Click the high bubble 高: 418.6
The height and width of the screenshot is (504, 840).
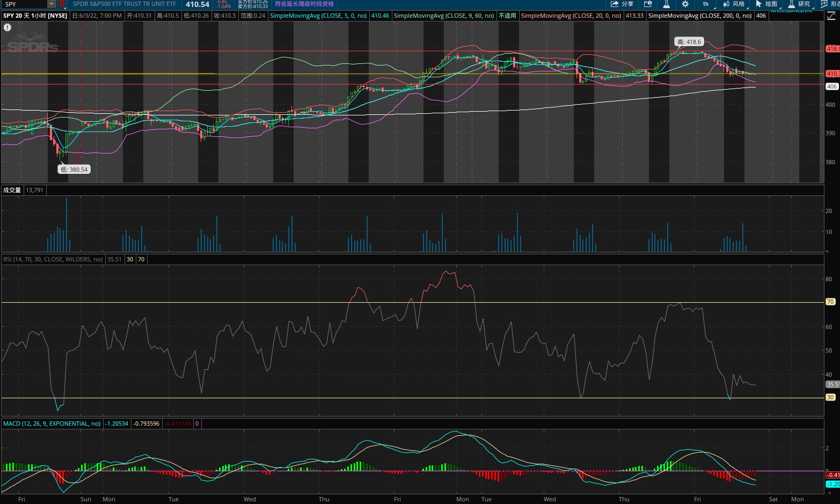click(689, 42)
